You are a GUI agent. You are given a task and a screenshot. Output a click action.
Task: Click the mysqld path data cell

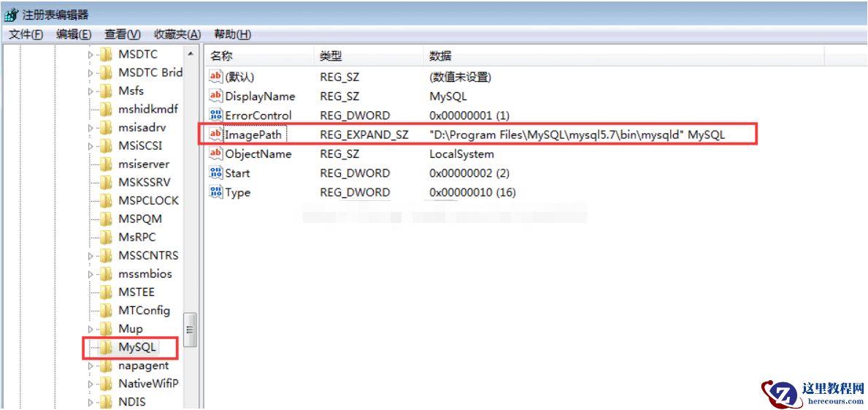click(x=577, y=134)
